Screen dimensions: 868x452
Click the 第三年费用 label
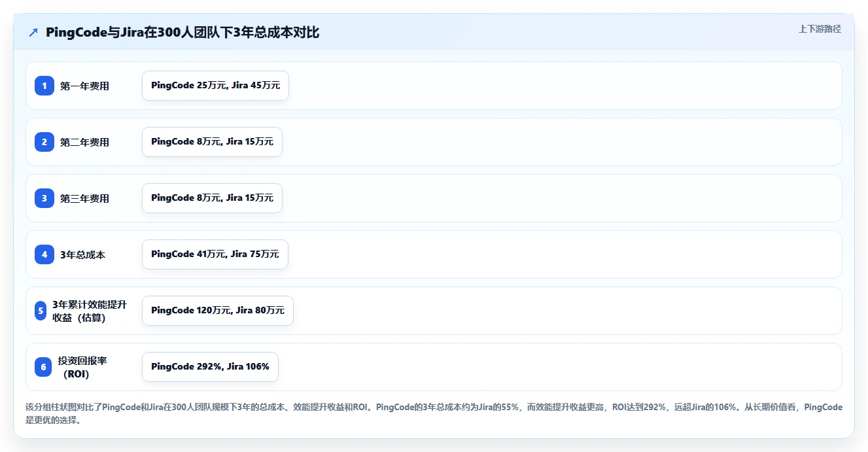(x=84, y=199)
